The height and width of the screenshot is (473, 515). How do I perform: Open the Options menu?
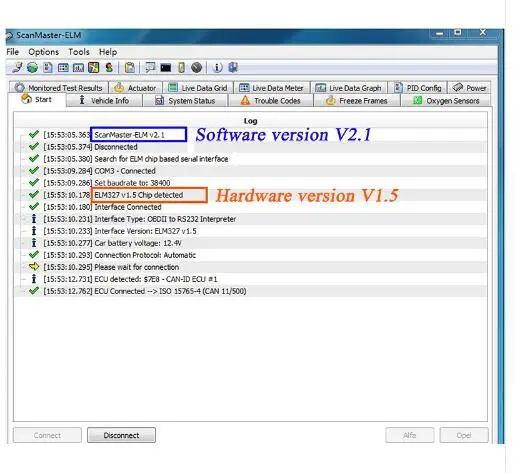click(44, 52)
